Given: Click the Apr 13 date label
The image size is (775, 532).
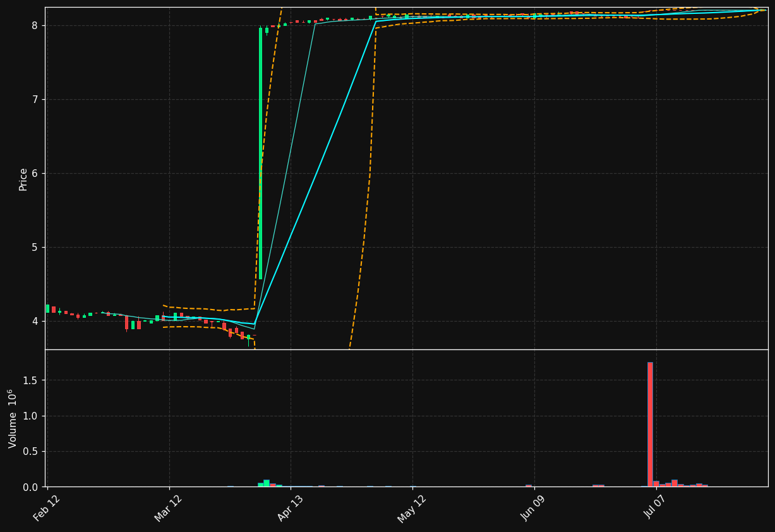Looking at the screenshot, I should 290,508.
